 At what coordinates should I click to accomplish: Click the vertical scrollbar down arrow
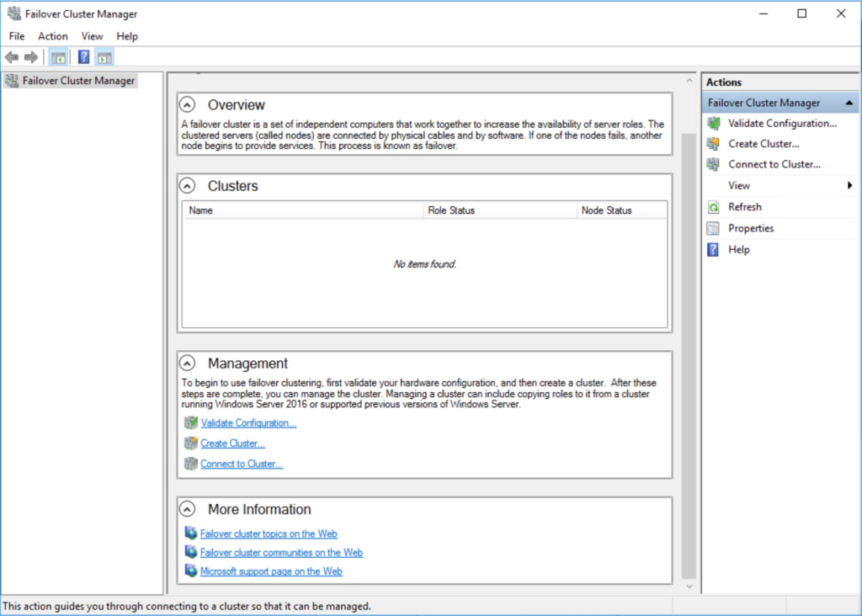click(x=689, y=586)
